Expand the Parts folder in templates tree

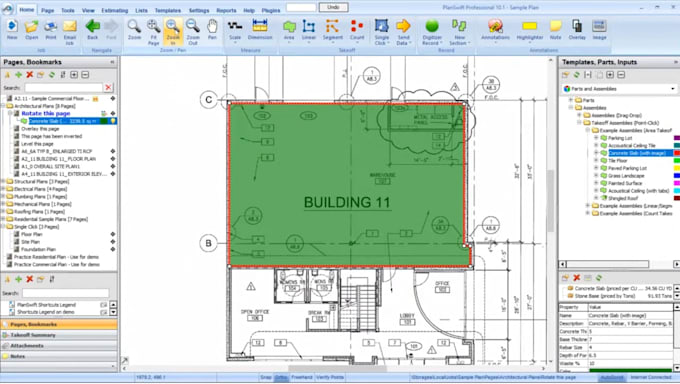571,100
